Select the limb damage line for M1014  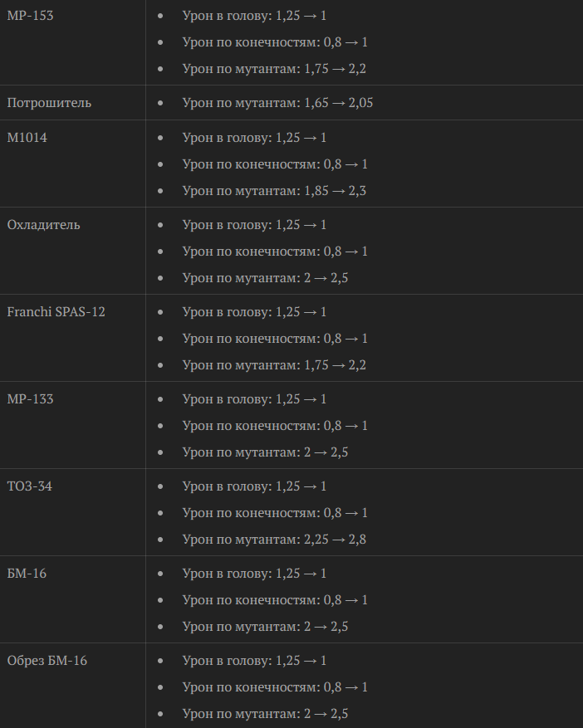click(275, 164)
